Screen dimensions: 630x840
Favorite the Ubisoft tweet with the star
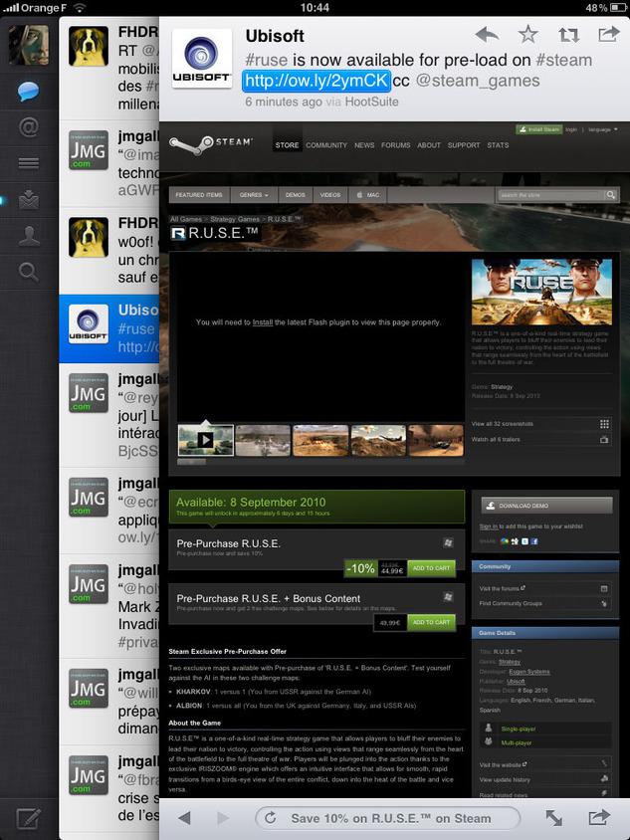(527, 35)
